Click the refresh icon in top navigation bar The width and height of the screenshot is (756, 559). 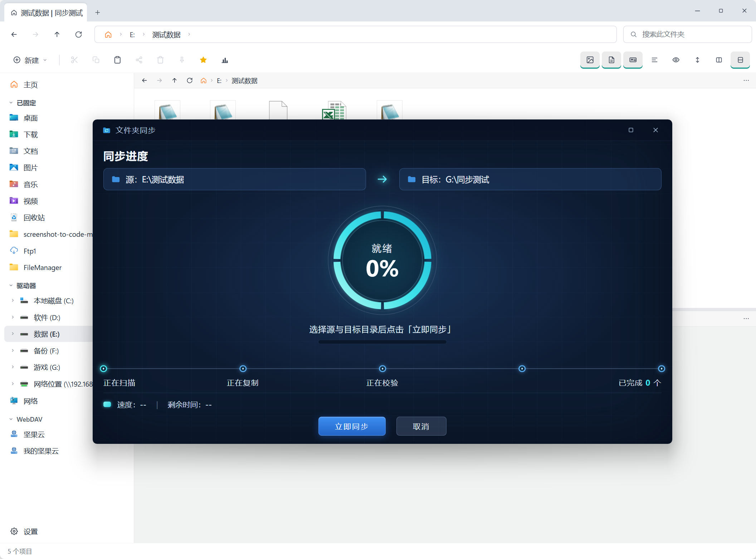pos(79,34)
